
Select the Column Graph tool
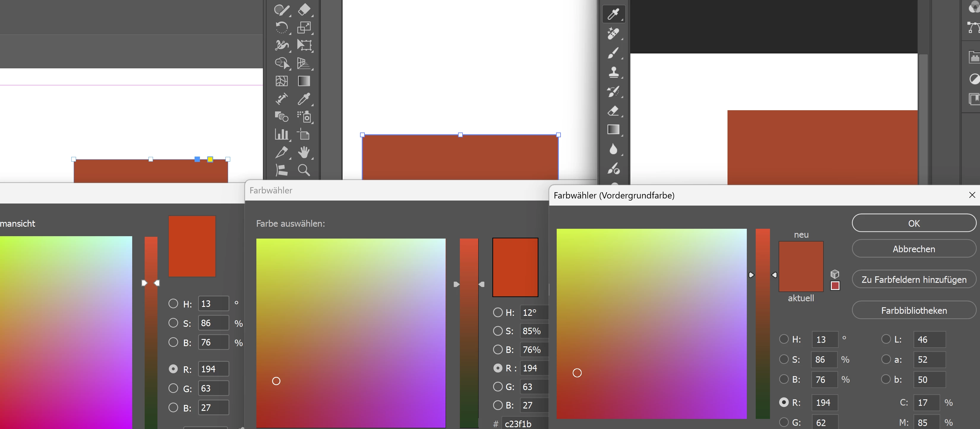point(282,134)
